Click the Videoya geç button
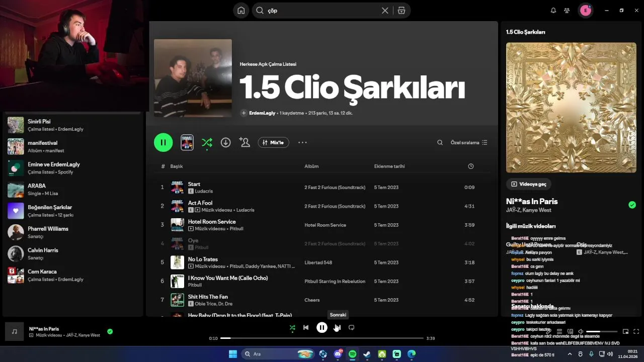 coord(529,184)
